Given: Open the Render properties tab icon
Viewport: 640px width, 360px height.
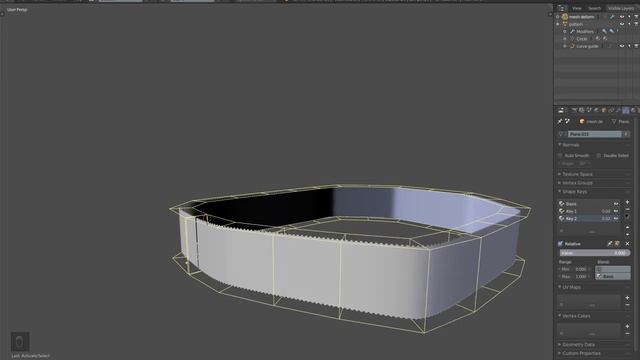Looking at the screenshot, I should 574,110.
